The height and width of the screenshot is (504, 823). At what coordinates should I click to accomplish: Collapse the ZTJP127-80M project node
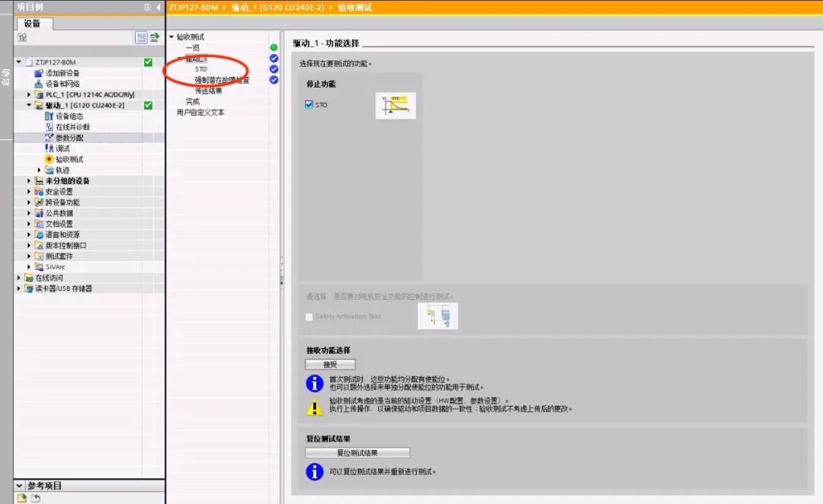click(x=19, y=62)
